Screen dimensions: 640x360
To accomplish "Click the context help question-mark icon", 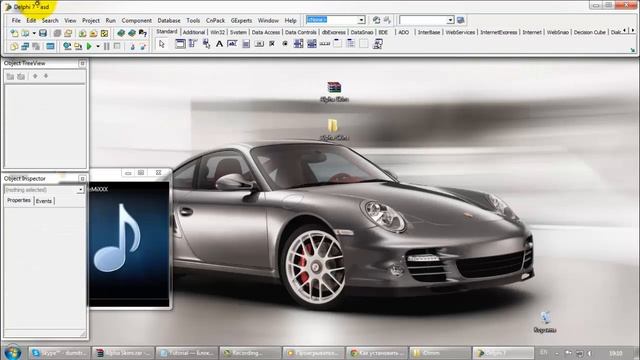I will [143, 33].
